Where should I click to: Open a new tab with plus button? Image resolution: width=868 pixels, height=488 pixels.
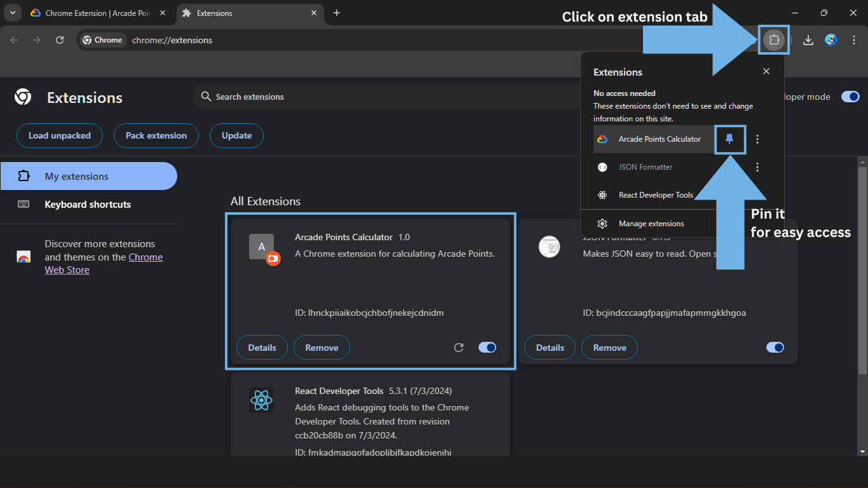point(337,13)
